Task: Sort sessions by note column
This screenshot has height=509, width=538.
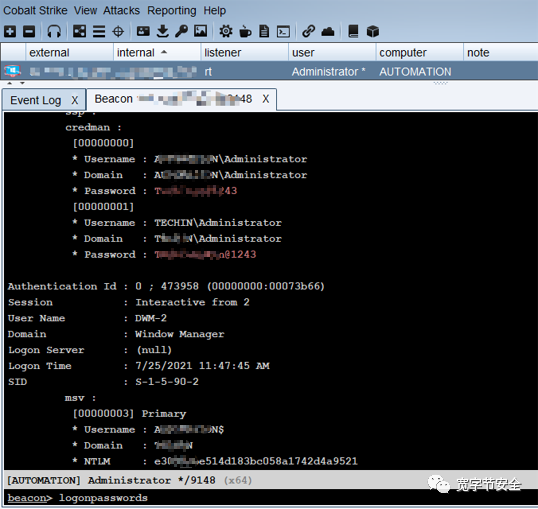Action: click(x=501, y=53)
